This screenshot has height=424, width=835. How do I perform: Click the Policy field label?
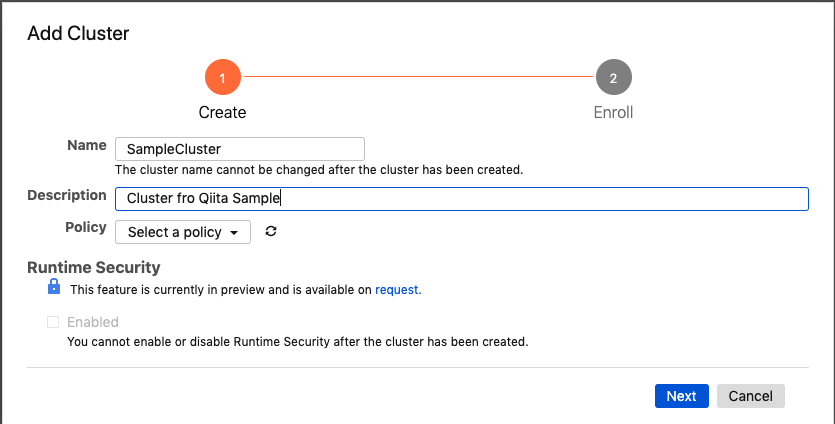click(86, 227)
